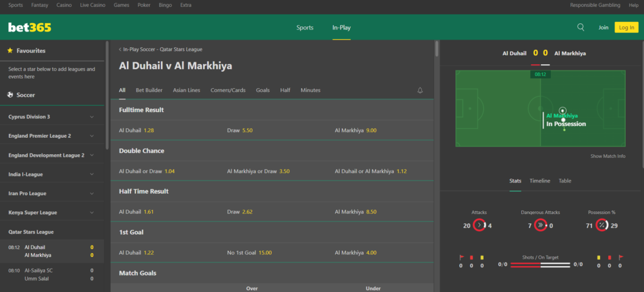
Task: Open Al Duhail v Al Markhiya sidebar match
Action: coord(52,251)
